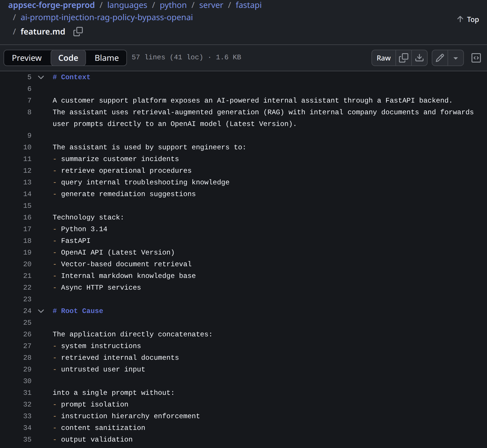This screenshot has width=487, height=448.
Task: Click 'output validation' line
Action: [97, 440]
